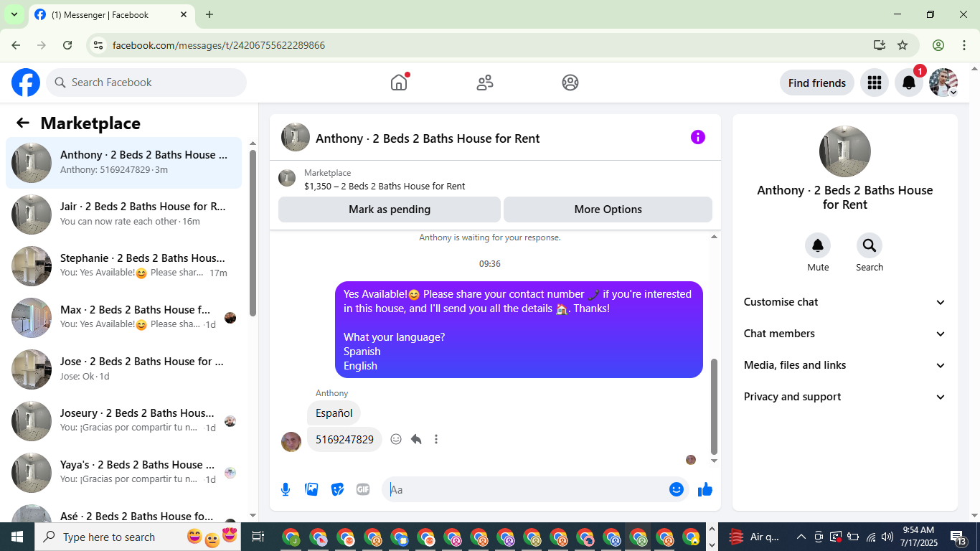Choose a sticker
This screenshot has width=980, height=551.
(x=337, y=489)
